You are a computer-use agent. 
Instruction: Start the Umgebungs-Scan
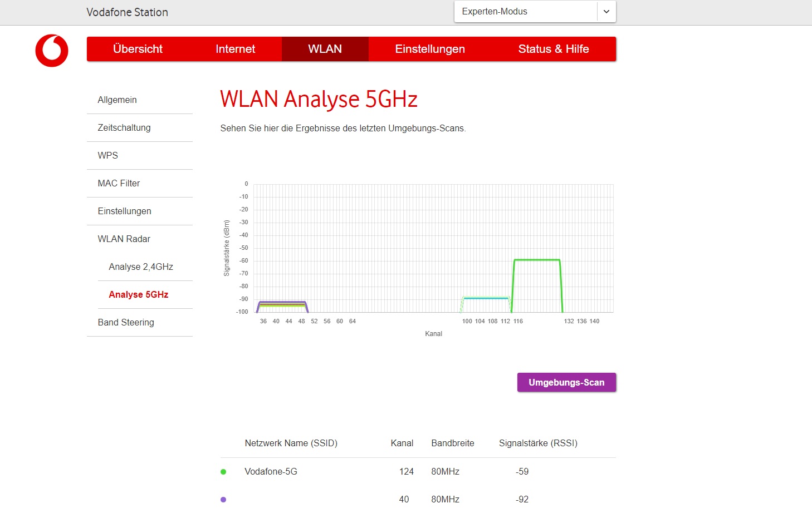(x=566, y=382)
